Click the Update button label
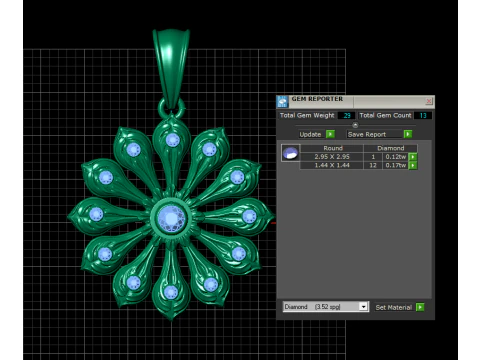Image resolution: width=480 pixels, height=360 pixels. tap(310, 134)
